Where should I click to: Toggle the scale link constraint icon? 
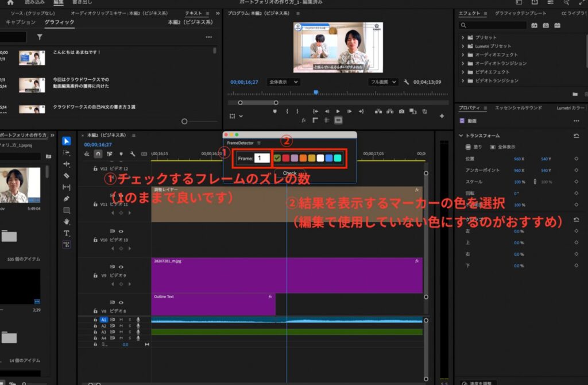(535, 182)
